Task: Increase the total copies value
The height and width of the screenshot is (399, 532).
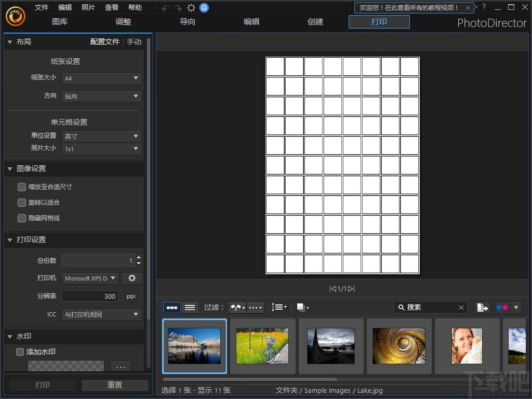Action: (x=138, y=258)
